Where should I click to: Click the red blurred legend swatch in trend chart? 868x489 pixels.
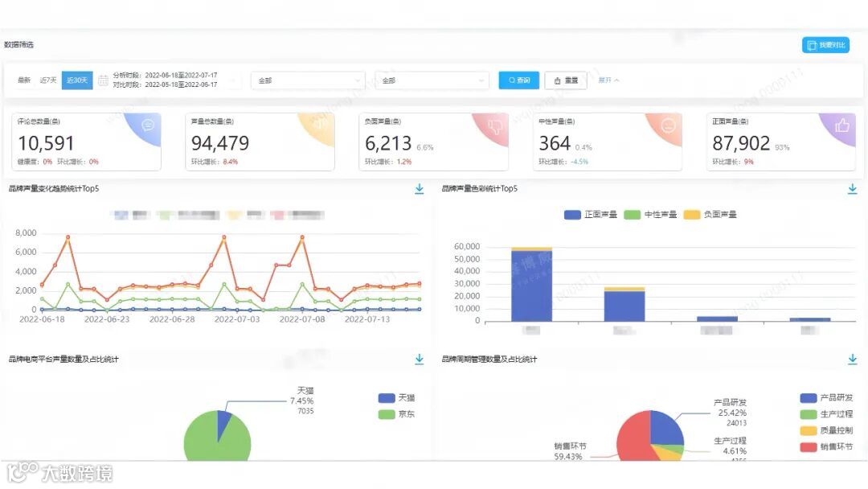tap(278, 215)
